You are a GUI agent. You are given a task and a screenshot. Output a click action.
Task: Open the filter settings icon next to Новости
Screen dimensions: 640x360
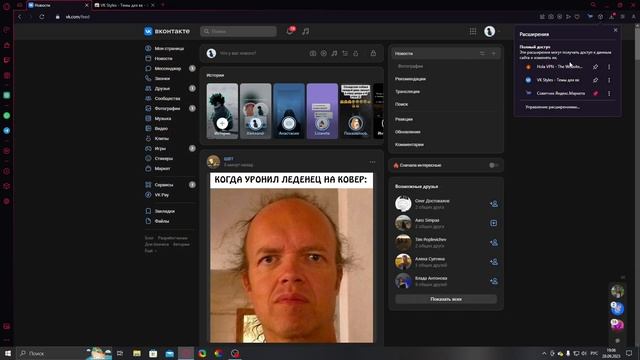482,53
